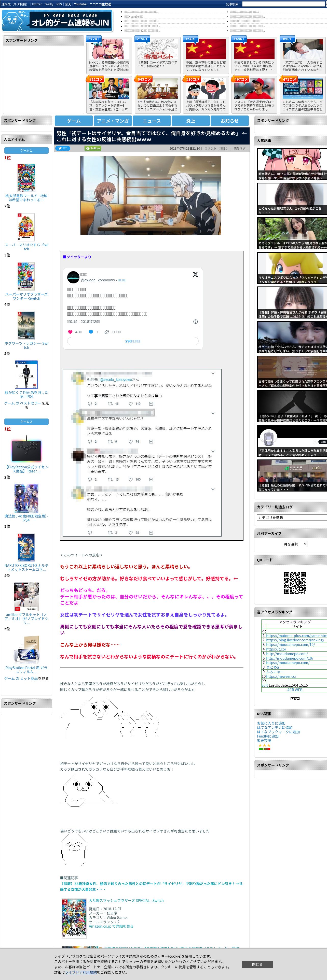Open the スーパーマリオRPG Switch cover image
327x980 pixels.
(x=26, y=227)
